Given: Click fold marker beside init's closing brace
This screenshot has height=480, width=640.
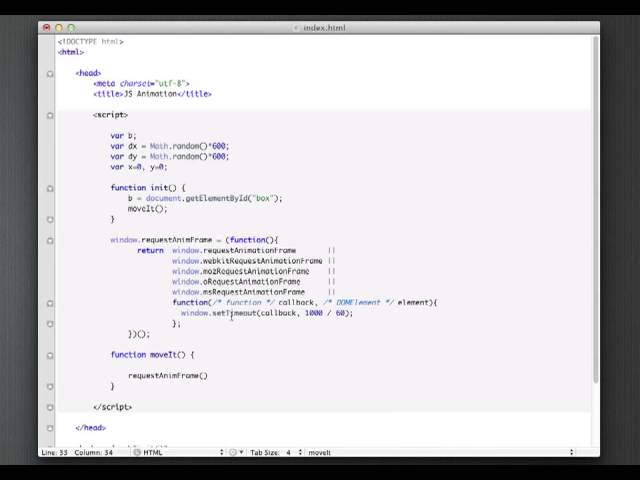Looking at the screenshot, I should pyautogui.click(x=50, y=220).
